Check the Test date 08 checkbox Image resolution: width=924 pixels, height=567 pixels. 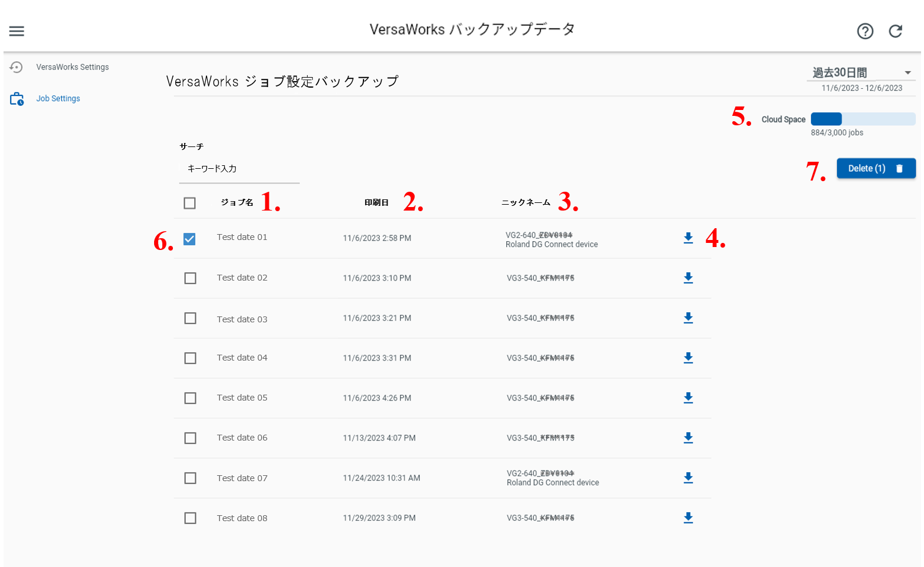point(190,518)
